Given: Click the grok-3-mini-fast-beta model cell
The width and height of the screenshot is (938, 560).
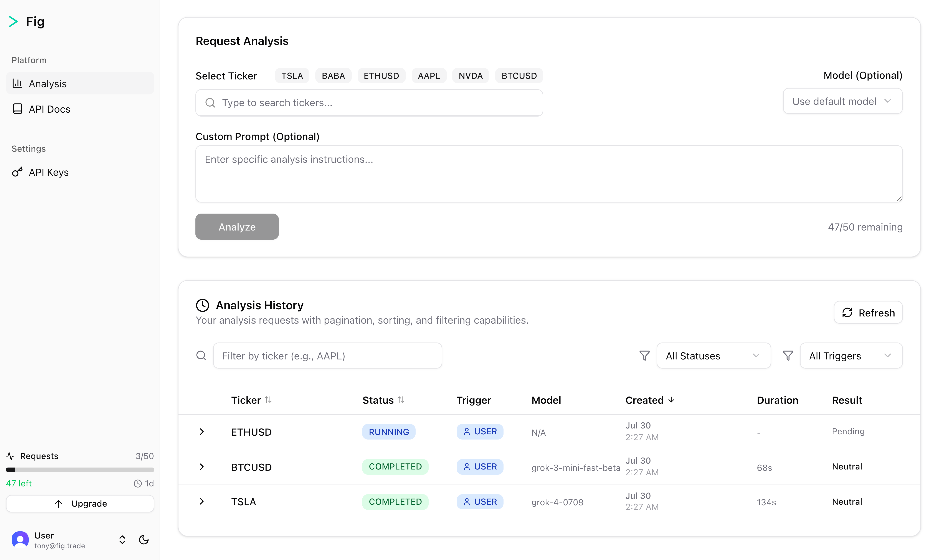Looking at the screenshot, I should (576, 468).
